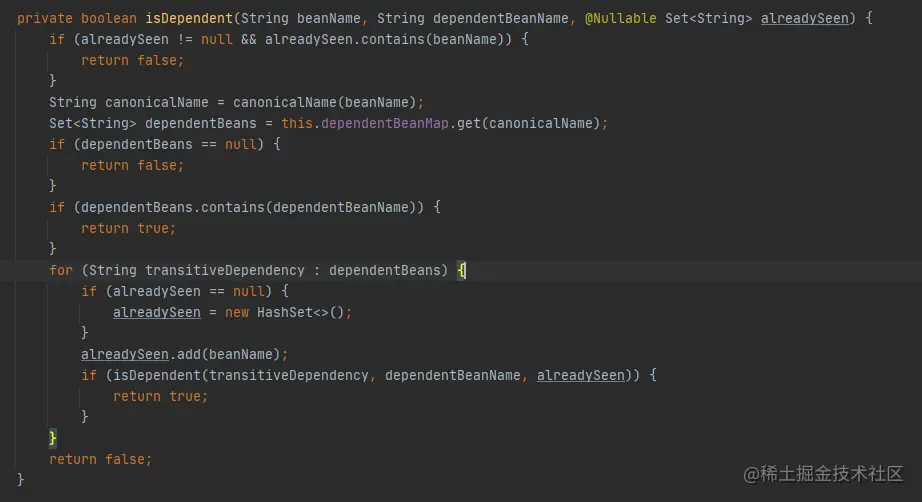
Task: Click the '!=' operator in the first if condition
Action: pos(185,39)
